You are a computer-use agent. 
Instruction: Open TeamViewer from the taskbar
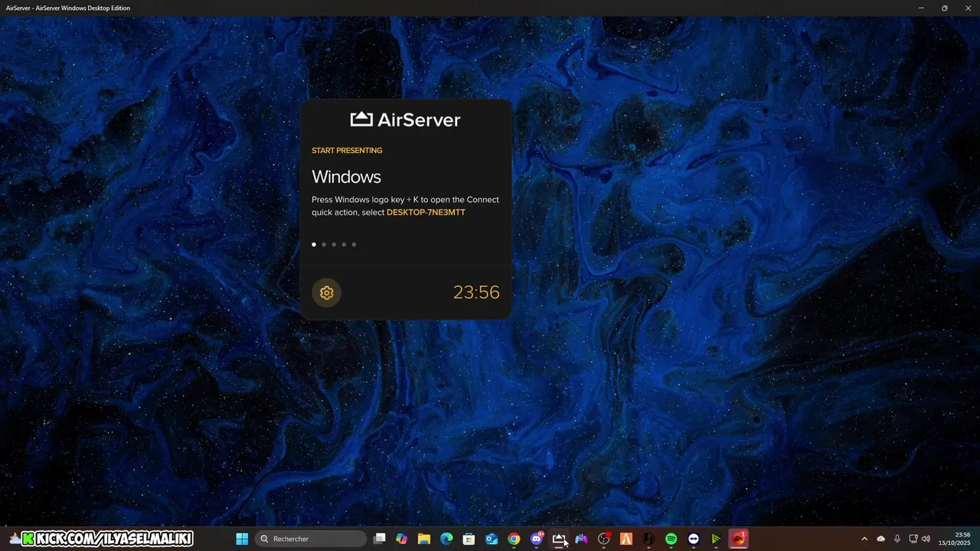pyautogui.click(x=694, y=539)
